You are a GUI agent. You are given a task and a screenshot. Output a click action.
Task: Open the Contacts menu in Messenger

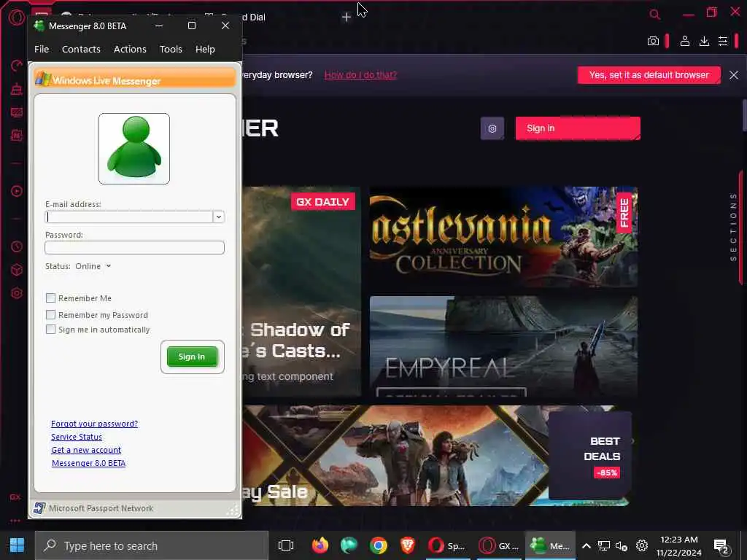tap(81, 49)
